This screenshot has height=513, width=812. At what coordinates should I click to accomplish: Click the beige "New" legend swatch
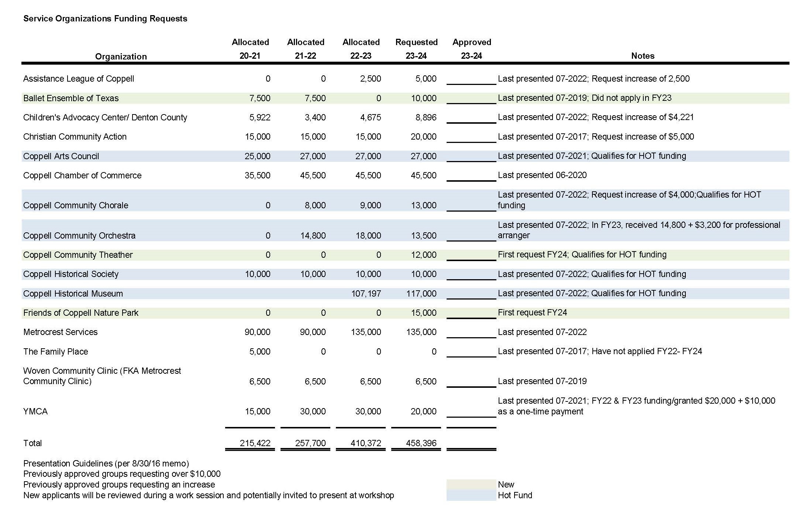click(471, 485)
